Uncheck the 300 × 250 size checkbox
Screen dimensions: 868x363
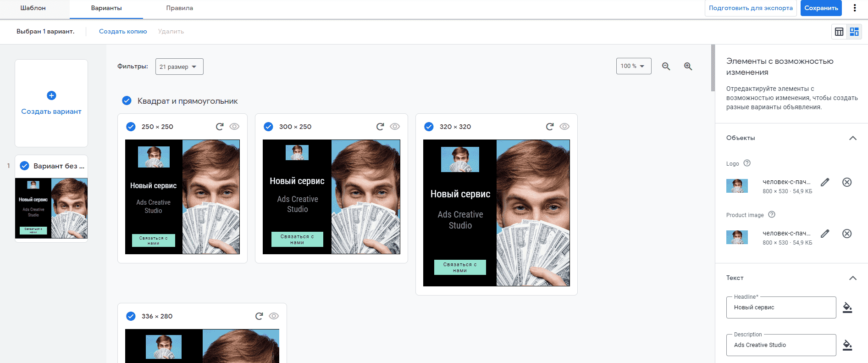pyautogui.click(x=268, y=127)
